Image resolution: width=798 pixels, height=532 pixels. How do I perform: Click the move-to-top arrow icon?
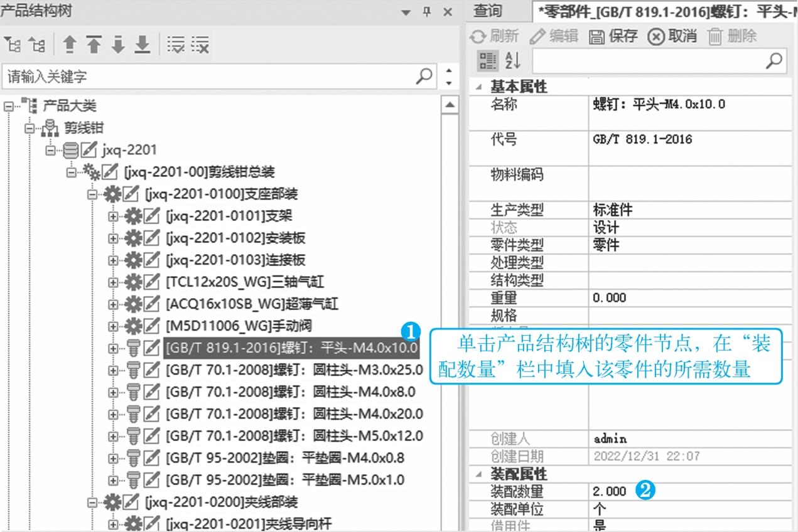94,44
